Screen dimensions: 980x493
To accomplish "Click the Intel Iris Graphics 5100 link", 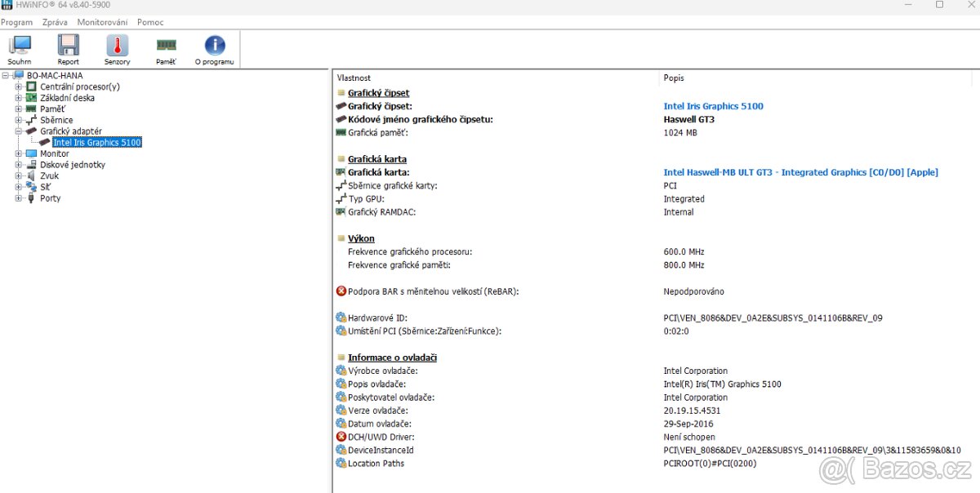I will (x=714, y=105).
